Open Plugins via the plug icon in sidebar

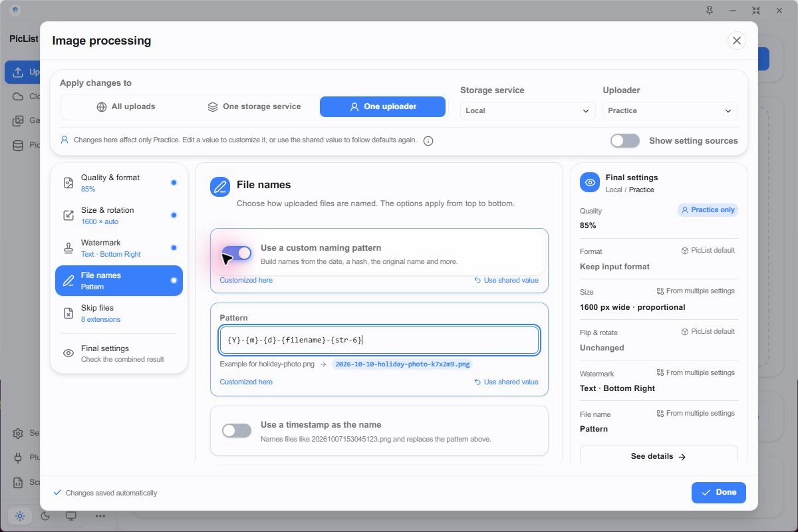point(18,458)
